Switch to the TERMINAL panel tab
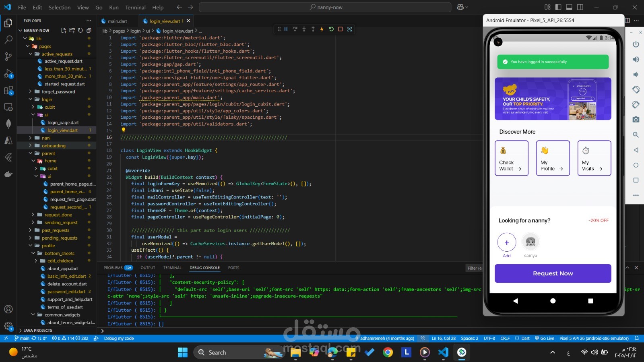The image size is (644, 362). (172, 268)
